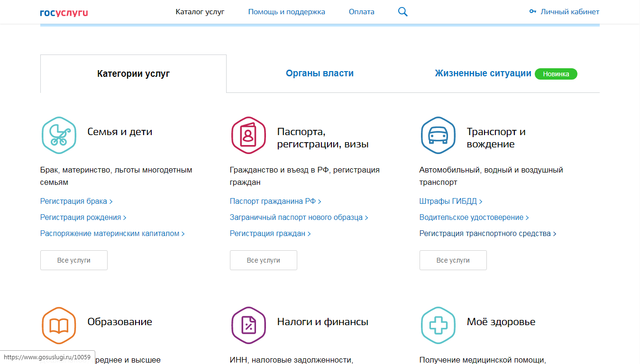Image resolution: width=640 pixels, height=364 pixels.
Task: Click the car icon for Транспорт и вождение
Action: tap(438, 135)
